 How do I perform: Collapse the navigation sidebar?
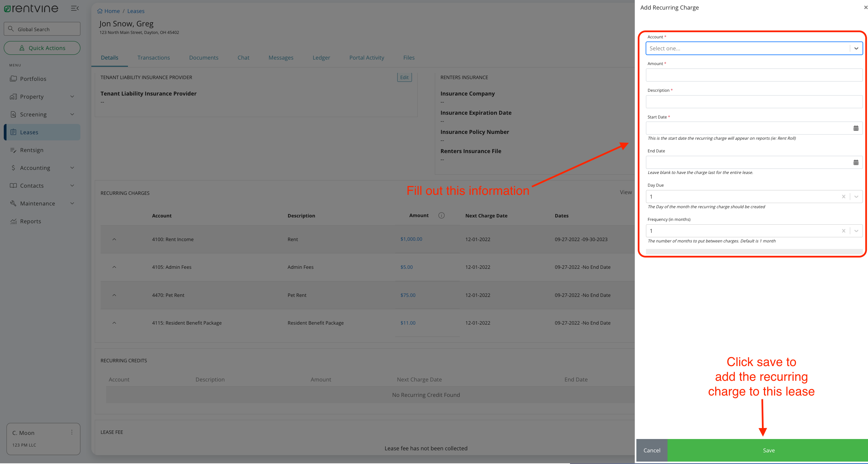tap(75, 8)
